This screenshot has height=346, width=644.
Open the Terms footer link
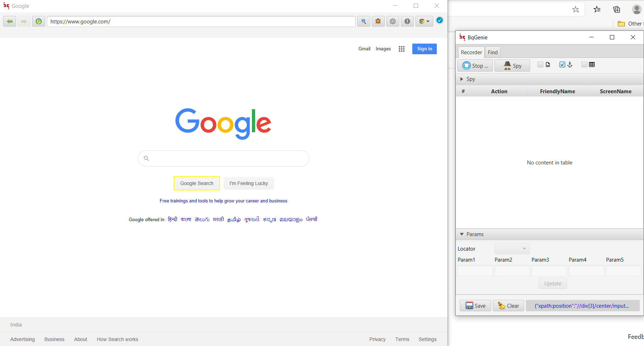402,339
